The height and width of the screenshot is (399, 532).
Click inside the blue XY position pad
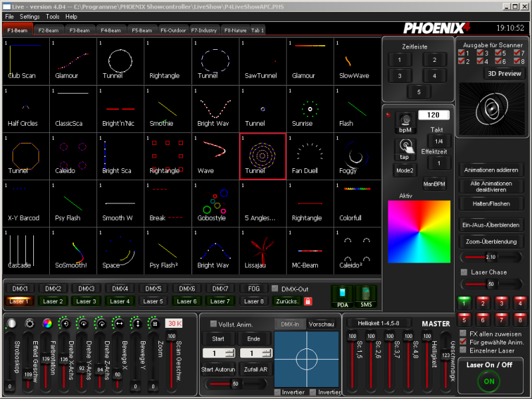pos(307,359)
